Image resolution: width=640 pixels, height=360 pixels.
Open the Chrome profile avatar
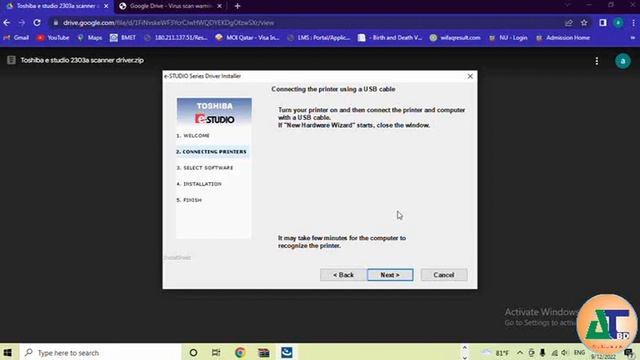[x=618, y=23]
